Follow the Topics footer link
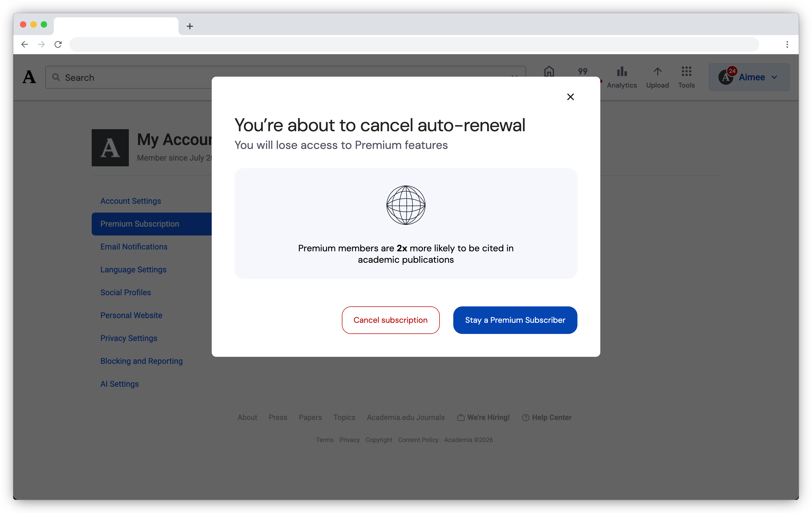This screenshot has height=513, width=812. pos(344,417)
